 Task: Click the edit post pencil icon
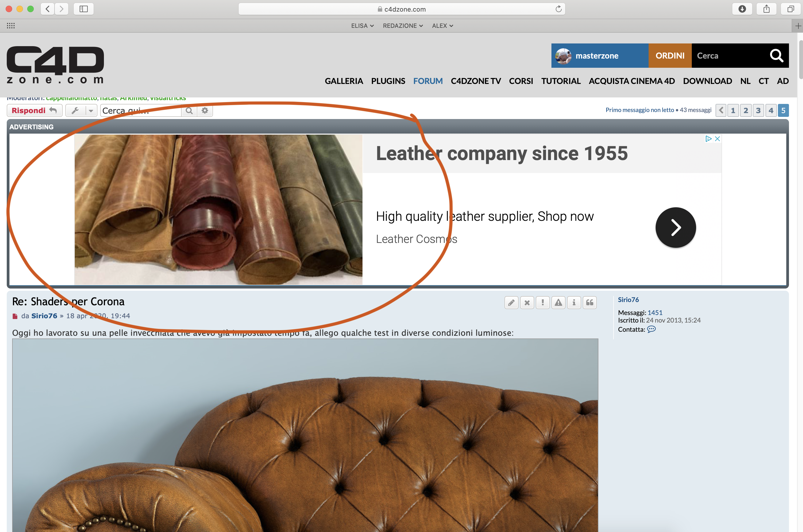tap(511, 302)
